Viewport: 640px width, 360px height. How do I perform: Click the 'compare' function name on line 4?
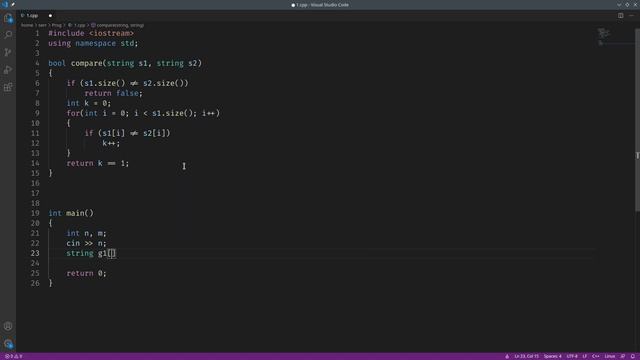(x=87, y=63)
